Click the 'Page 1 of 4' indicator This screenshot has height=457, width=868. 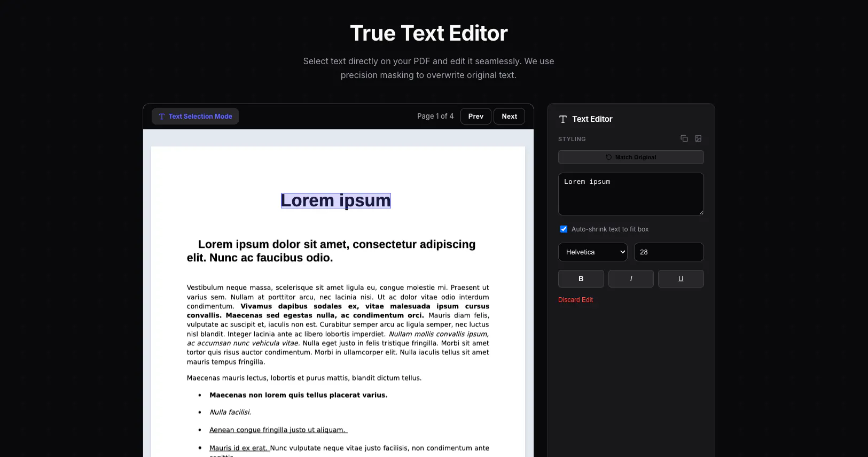[435, 117]
